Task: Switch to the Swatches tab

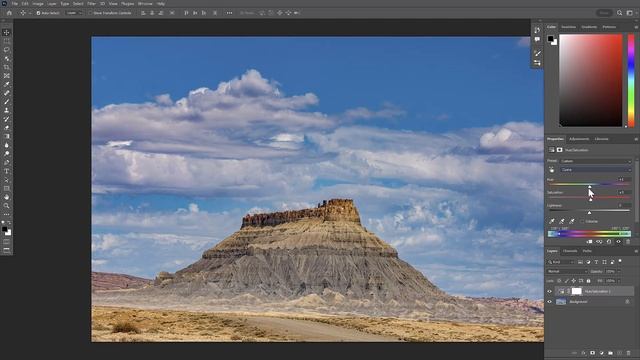Action: (x=569, y=27)
